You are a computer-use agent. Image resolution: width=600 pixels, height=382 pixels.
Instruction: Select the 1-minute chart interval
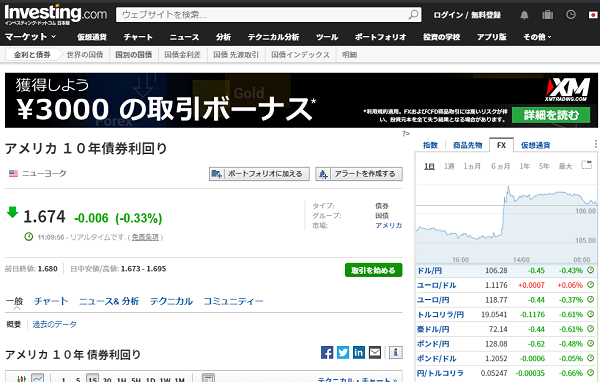click(x=63, y=379)
